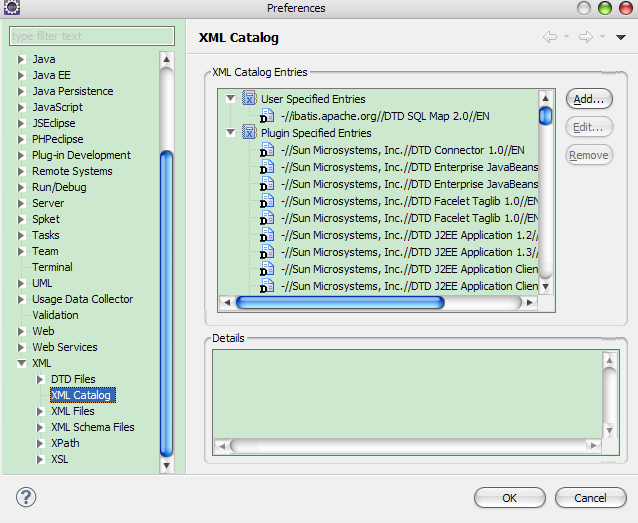Viewport: 638px width, 523px height.
Task: Collapse the Plugin Specified Entries node
Action: [x=231, y=132]
